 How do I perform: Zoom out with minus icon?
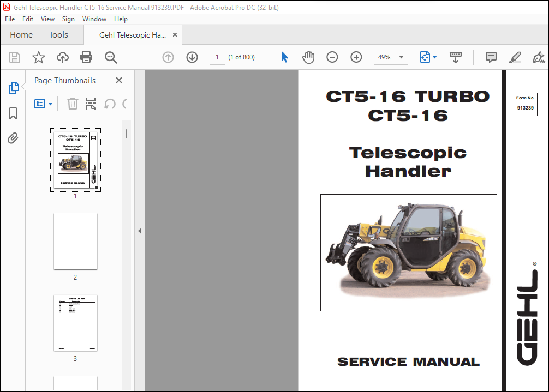(x=332, y=57)
